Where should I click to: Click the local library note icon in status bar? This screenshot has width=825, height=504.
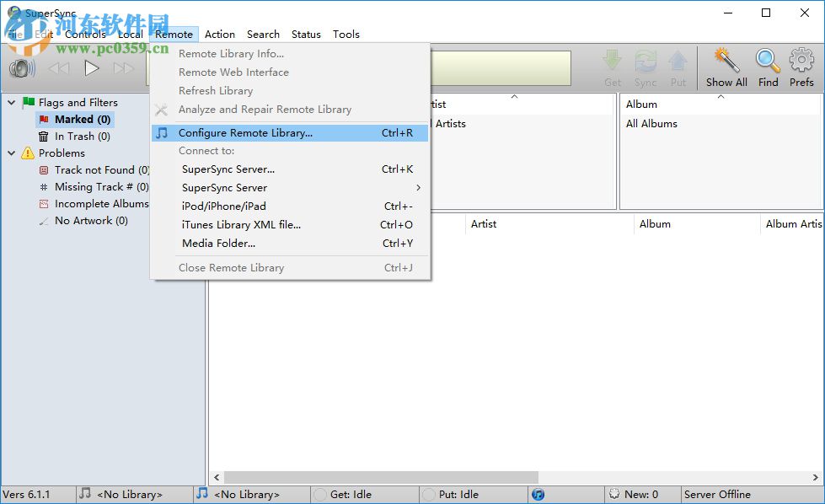pyautogui.click(x=85, y=494)
